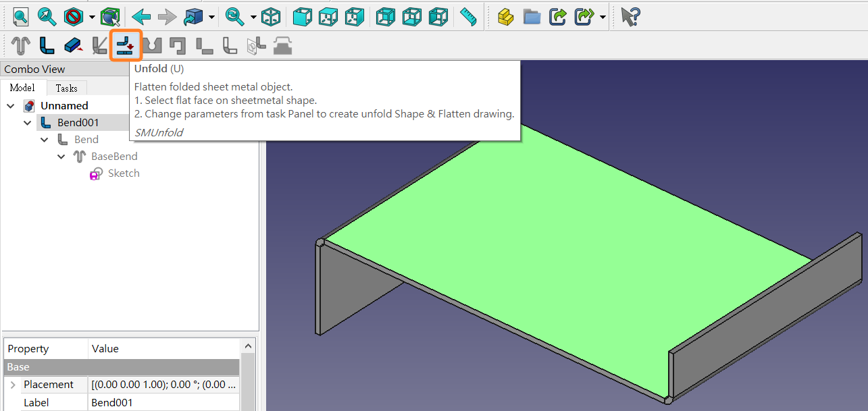Screen dimensions: 868x411
Task: Switch to the Tasks tab
Action: coord(66,88)
